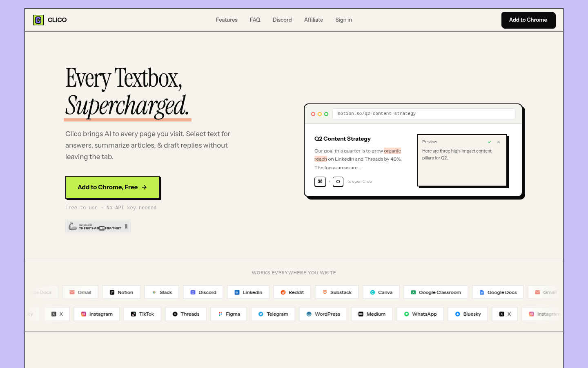This screenshot has height=368, width=588.
Task: Click the red window dot in mockup
Action: 313,114
